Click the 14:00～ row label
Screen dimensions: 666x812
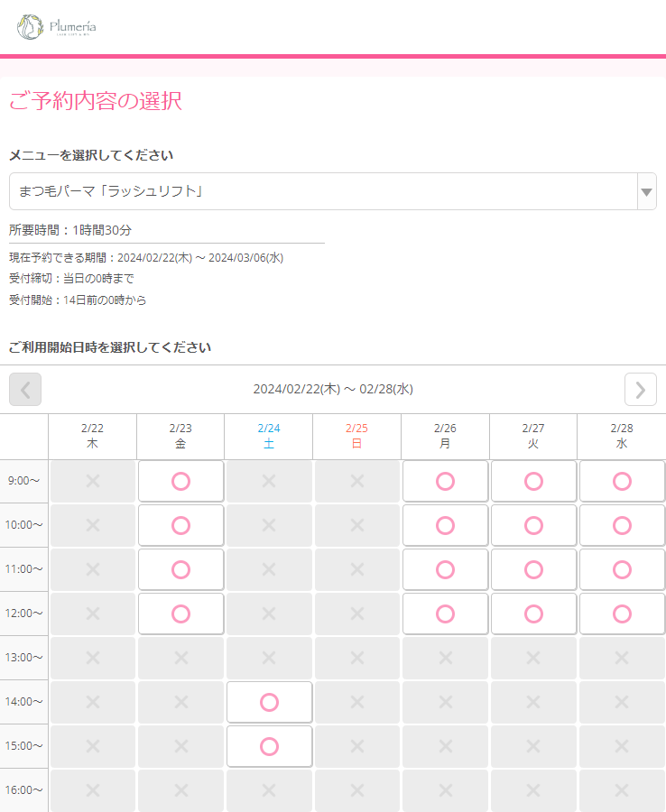click(x=23, y=702)
